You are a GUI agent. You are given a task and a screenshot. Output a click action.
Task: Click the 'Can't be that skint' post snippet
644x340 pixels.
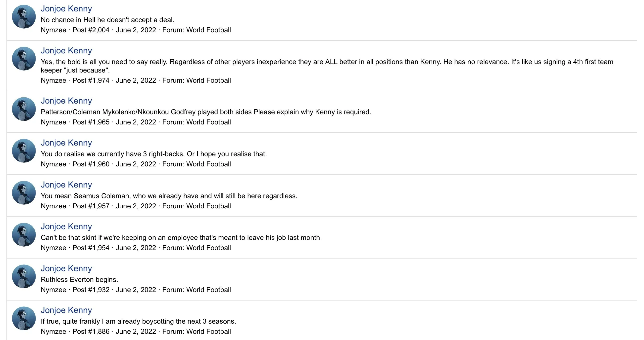point(181,238)
